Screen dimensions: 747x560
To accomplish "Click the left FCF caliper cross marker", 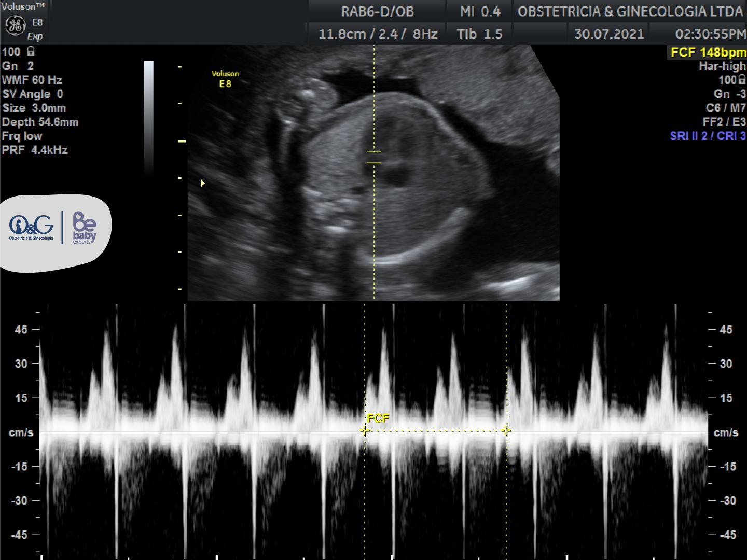I will point(365,430).
